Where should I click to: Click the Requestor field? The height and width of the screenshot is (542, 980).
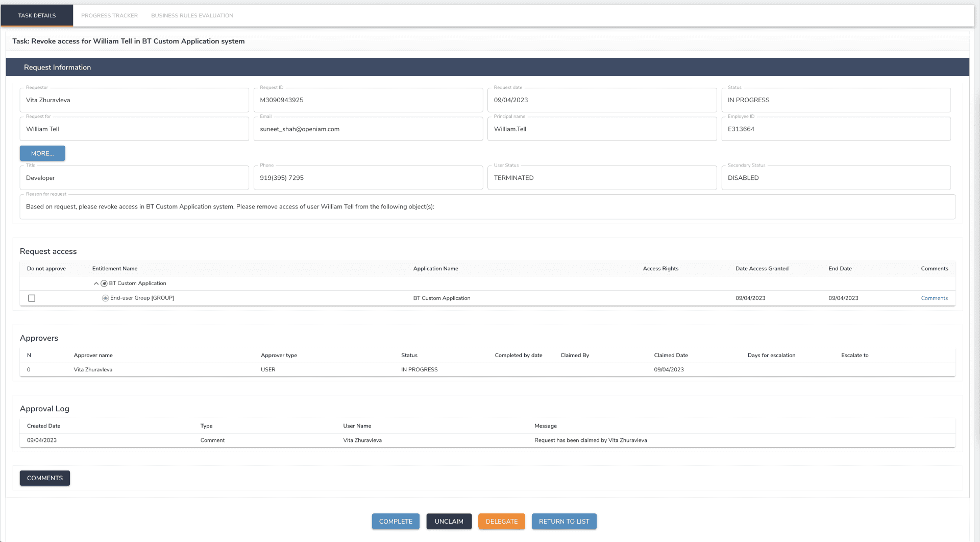coord(134,100)
